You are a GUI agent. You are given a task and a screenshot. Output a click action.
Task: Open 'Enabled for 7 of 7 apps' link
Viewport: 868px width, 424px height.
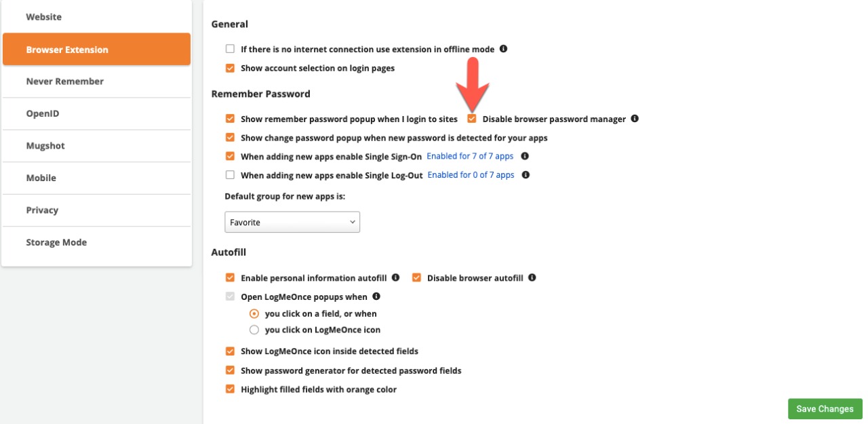point(470,156)
